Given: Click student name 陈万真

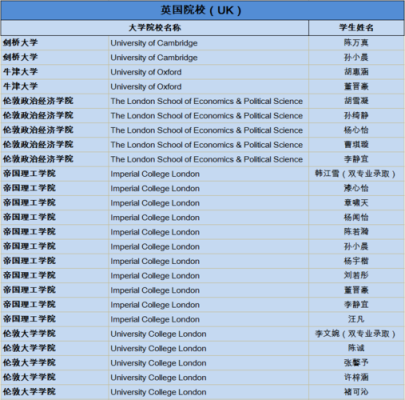Looking at the screenshot, I should 356,43.
